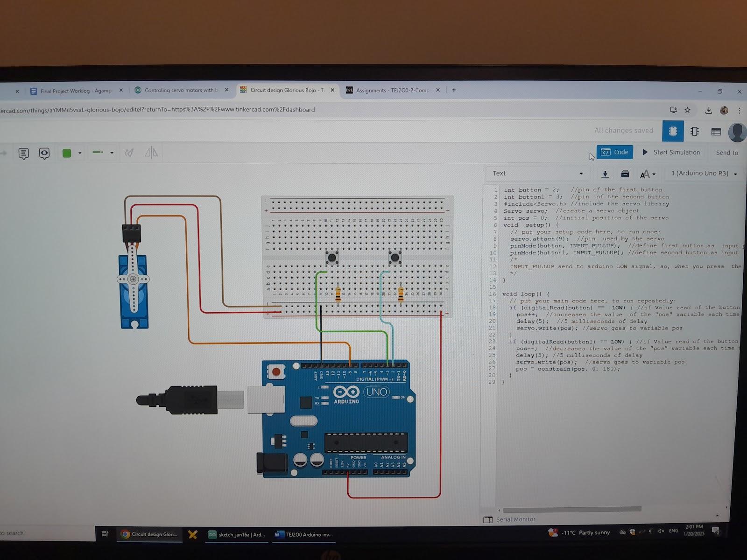Open the Arduino Uno R3 device selector
This screenshot has height=560, width=747.
click(x=704, y=173)
